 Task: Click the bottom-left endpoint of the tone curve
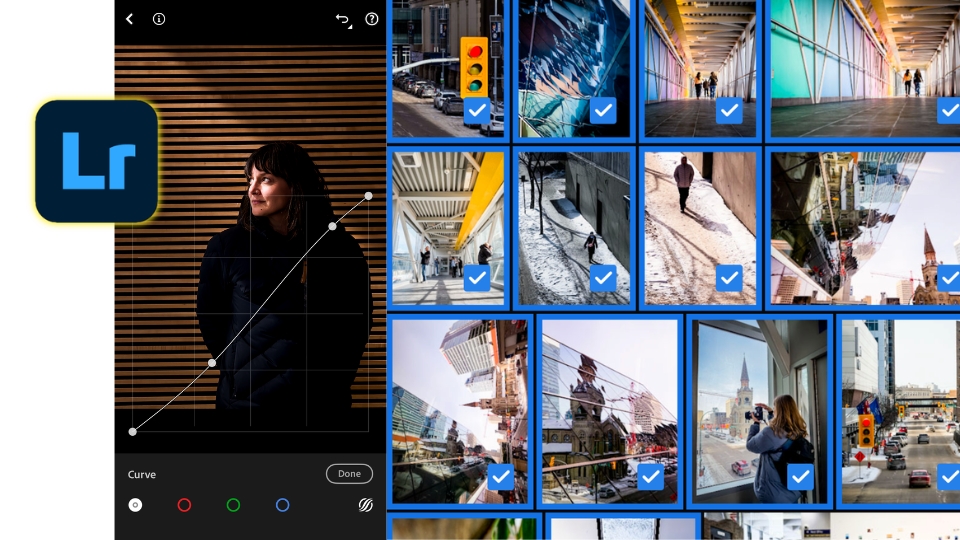click(133, 432)
